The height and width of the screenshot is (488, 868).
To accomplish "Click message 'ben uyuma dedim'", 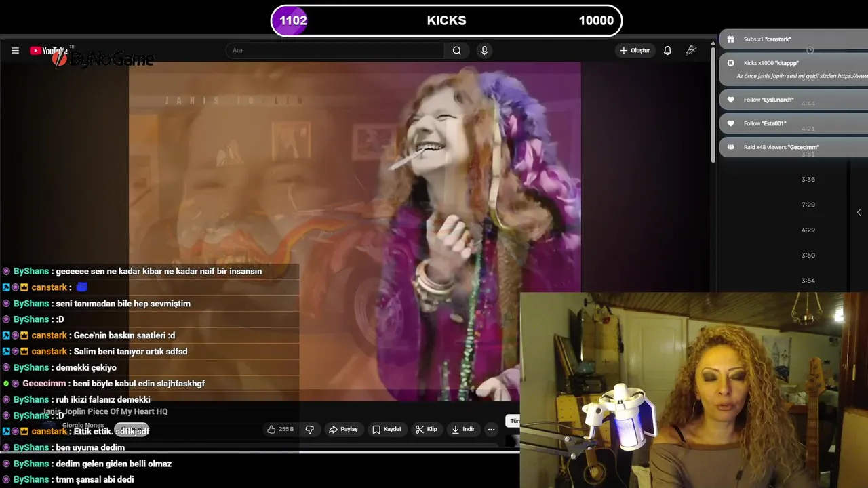I will click(x=90, y=447).
